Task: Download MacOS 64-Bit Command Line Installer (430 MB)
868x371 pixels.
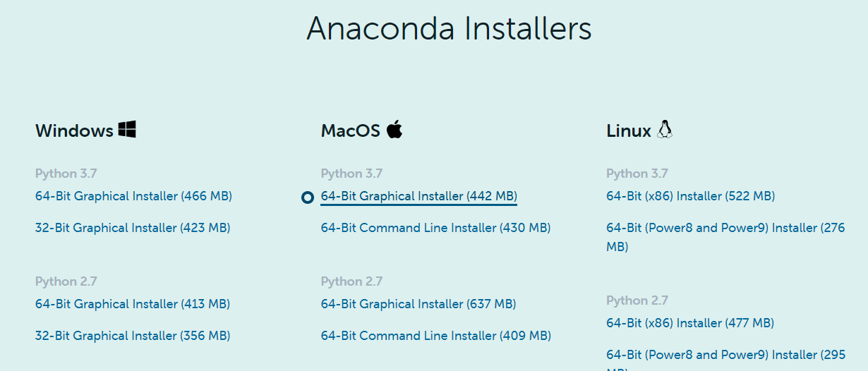Action: (435, 228)
